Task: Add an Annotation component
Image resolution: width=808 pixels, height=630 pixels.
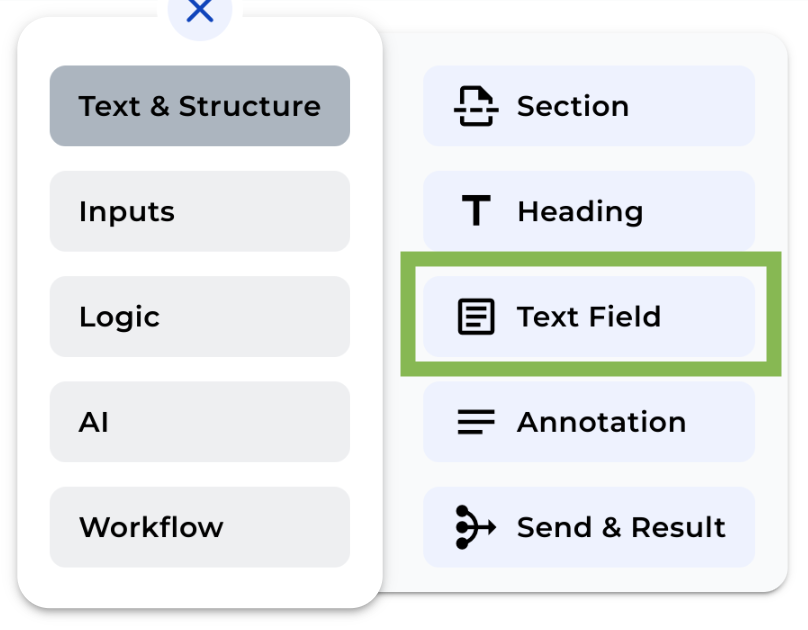Action: pos(589,422)
